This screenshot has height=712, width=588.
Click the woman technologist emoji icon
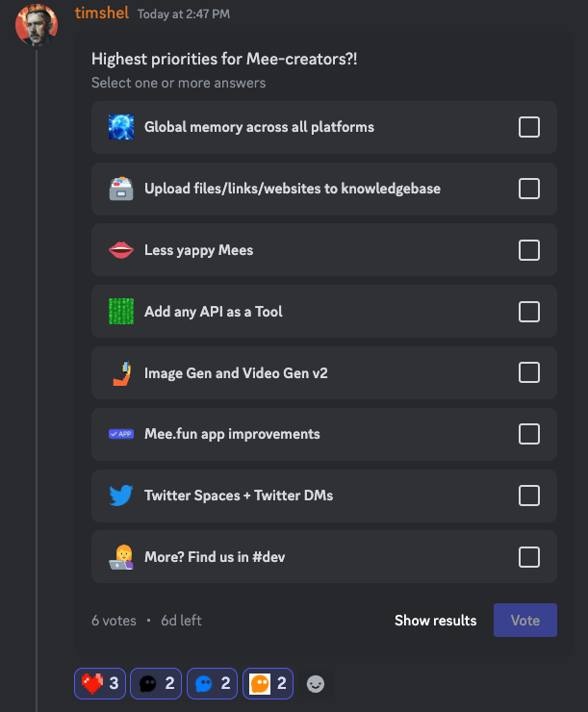[x=121, y=557]
